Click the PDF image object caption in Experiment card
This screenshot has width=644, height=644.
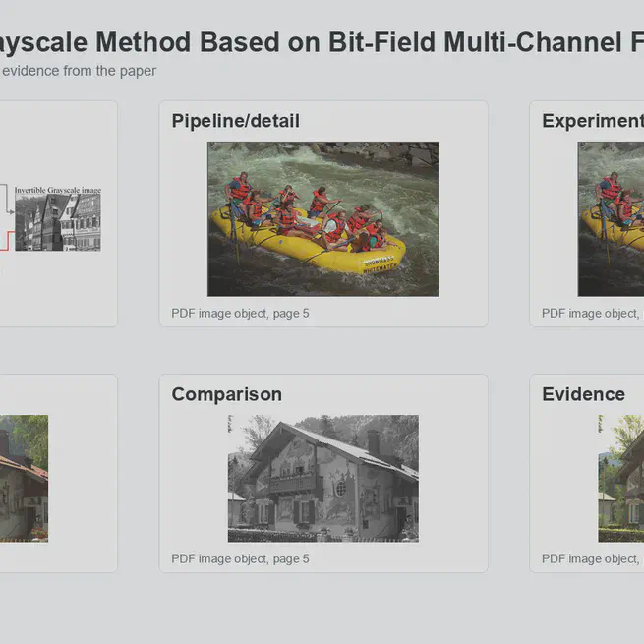coord(593,314)
